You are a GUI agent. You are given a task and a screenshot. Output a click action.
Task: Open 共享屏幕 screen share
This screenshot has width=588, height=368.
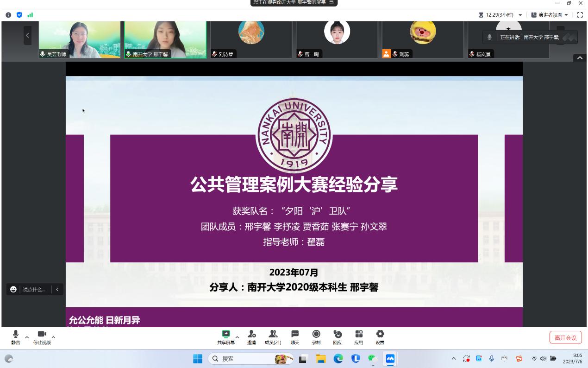(226, 337)
